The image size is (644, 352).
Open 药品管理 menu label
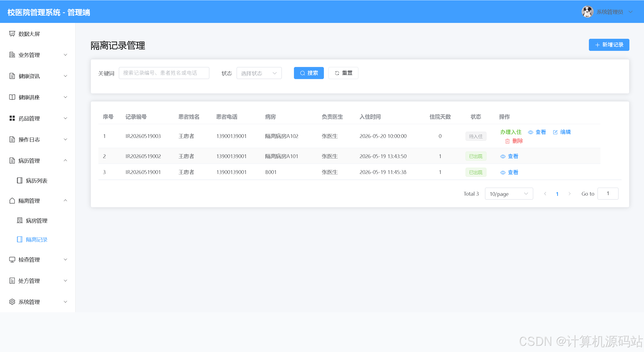(x=29, y=118)
